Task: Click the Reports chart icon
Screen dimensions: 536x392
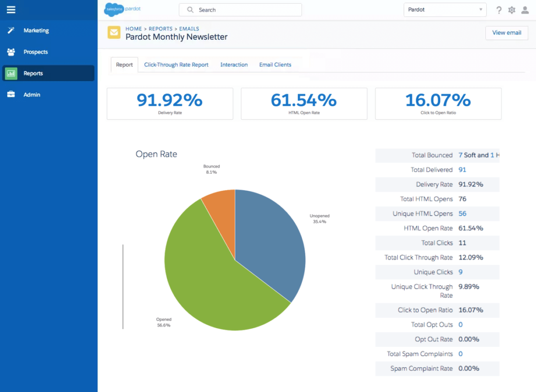Action: 12,73
